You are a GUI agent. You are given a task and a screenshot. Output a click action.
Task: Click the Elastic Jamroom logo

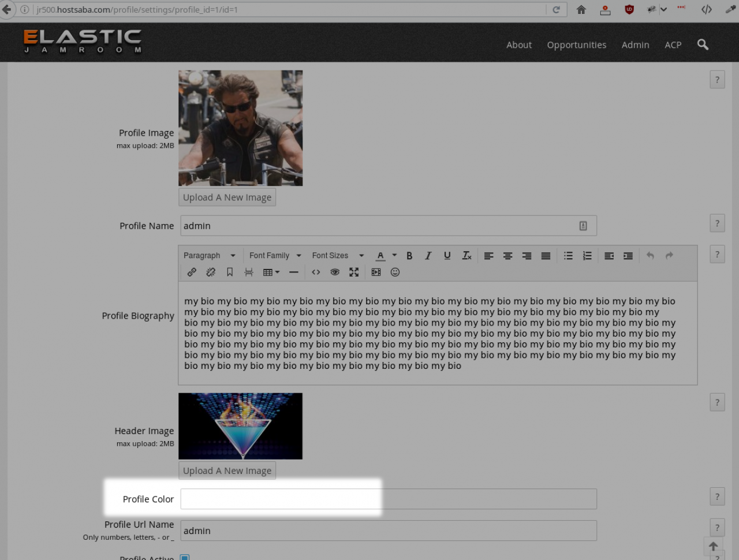[x=82, y=41]
